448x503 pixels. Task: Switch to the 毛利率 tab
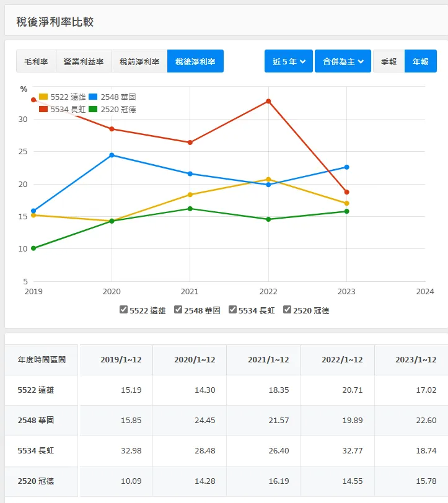[37, 61]
